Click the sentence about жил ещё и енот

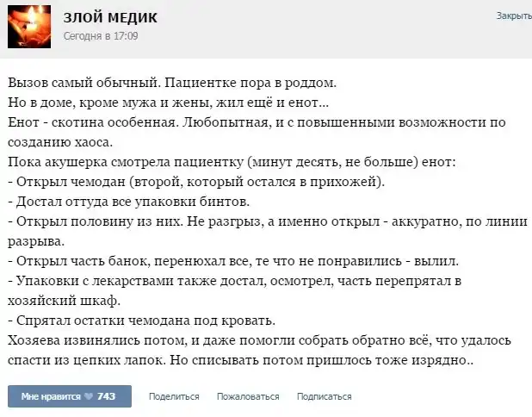[163, 103]
